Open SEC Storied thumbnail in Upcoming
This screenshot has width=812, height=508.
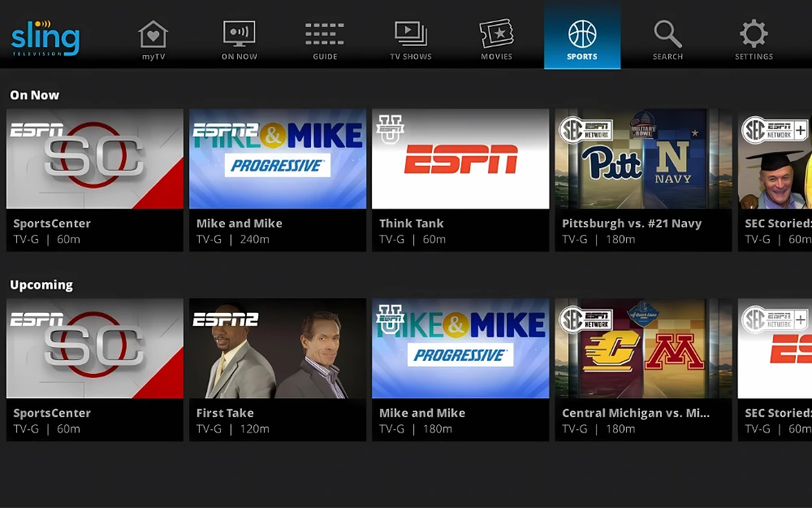click(x=775, y=349)
